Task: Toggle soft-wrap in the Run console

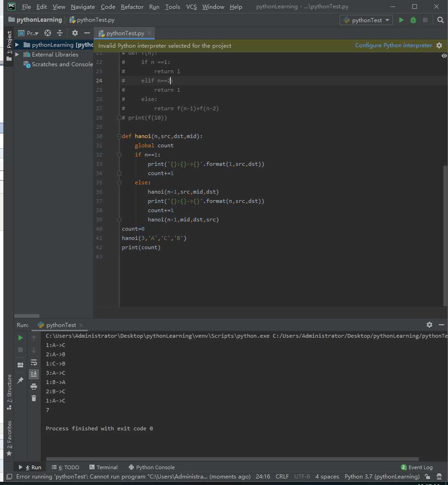Action: click(x=34, y=362)
